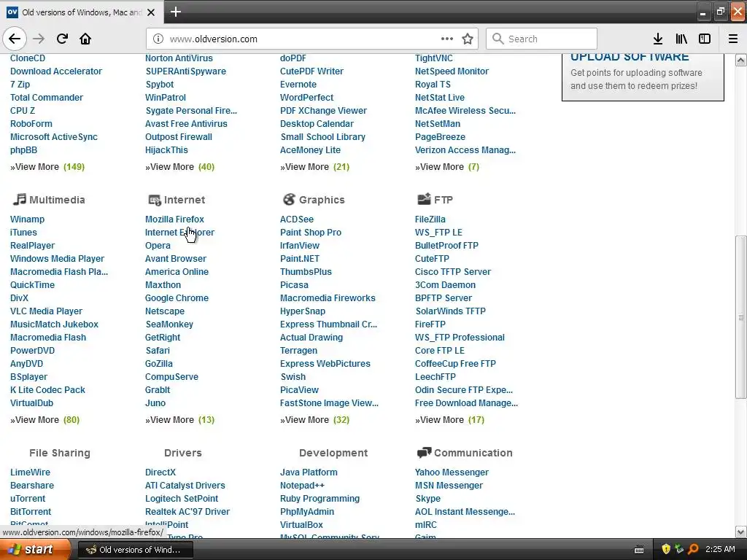Image resolution: width=747 pixels, height=560 pixels.
Task: Click the network connection tray icon
Action: pos(679,550)
